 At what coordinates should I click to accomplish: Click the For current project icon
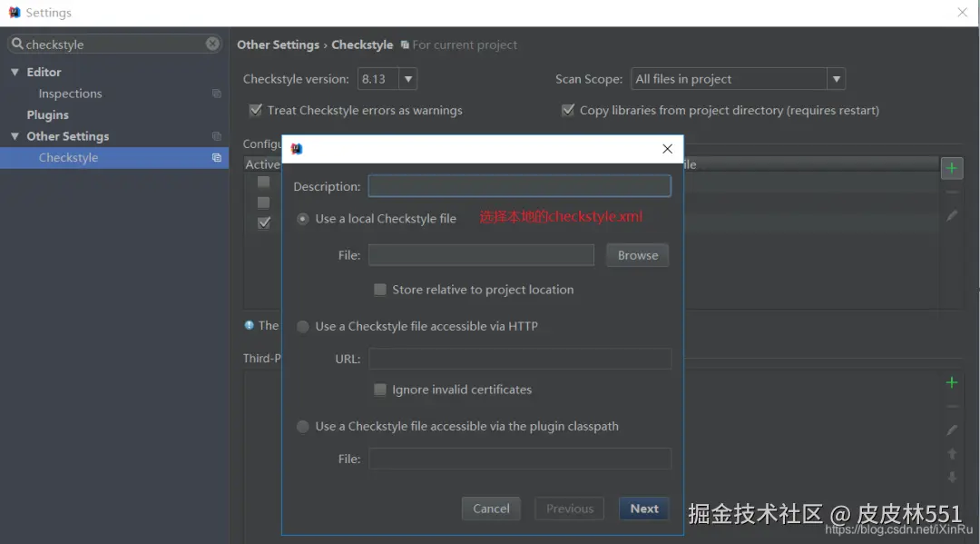pos(405,45)
